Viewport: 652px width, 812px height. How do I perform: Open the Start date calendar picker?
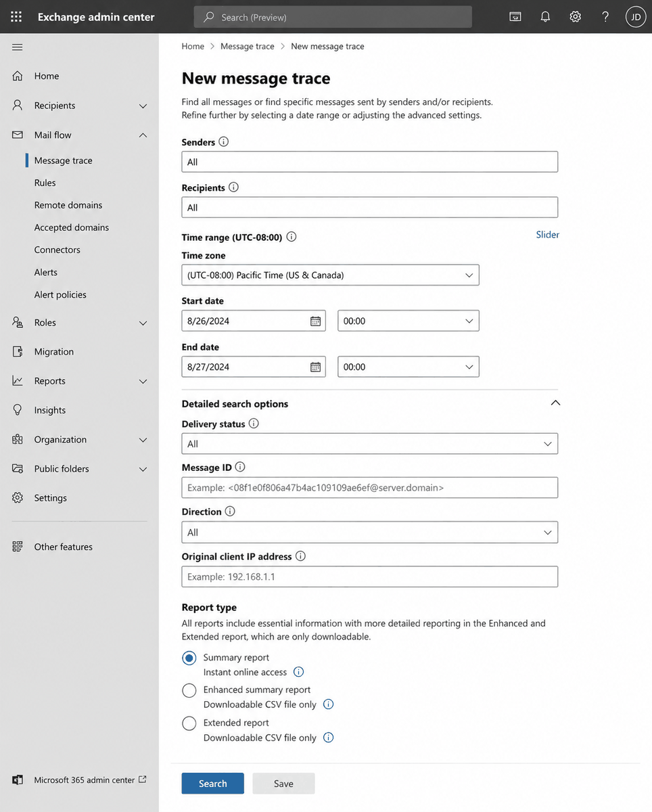(315, 321)
